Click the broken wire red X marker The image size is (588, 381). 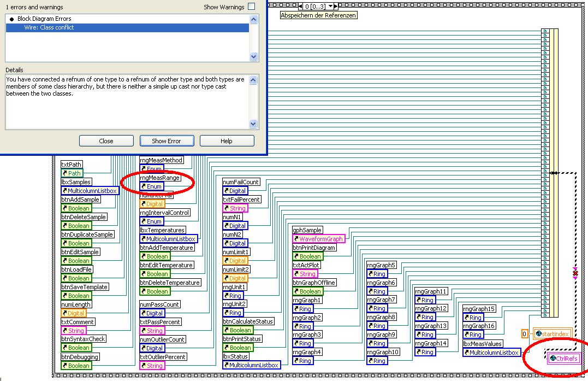(x=575, y=274)
